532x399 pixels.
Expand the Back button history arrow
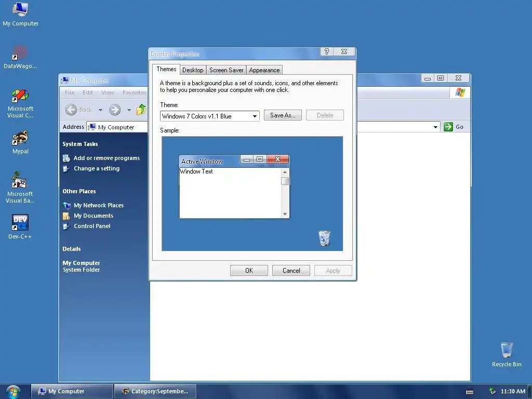100,110
